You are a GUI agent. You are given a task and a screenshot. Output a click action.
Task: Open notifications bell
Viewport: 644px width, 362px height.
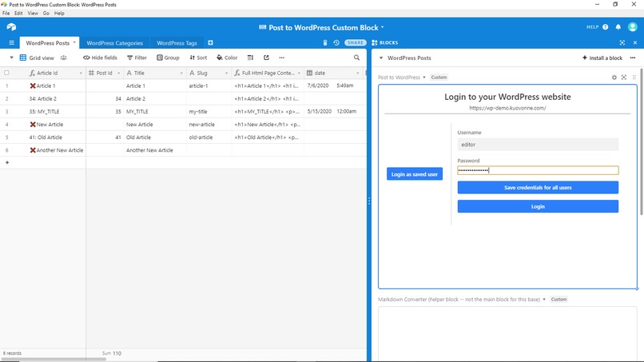coord(618,27)
